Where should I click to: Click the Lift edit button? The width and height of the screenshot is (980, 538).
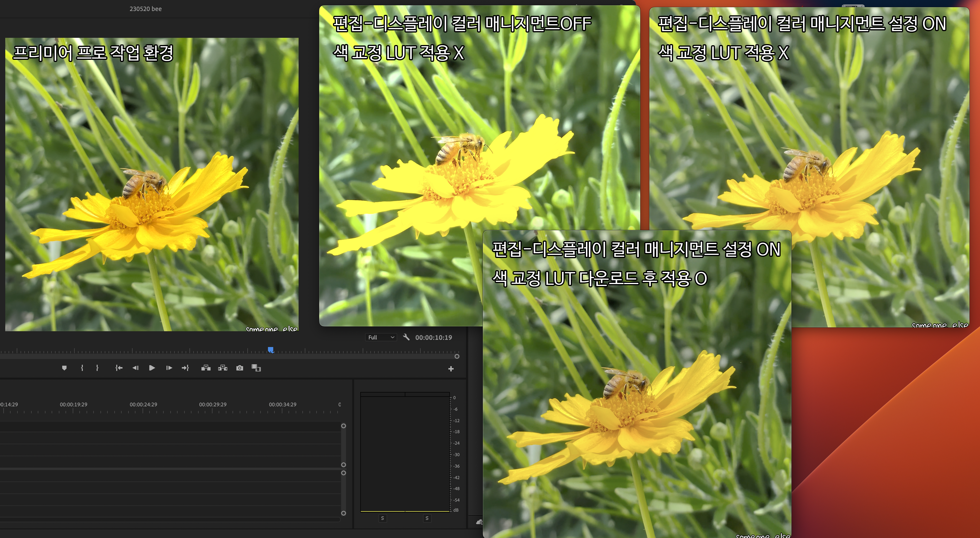(x=206, y=368)
